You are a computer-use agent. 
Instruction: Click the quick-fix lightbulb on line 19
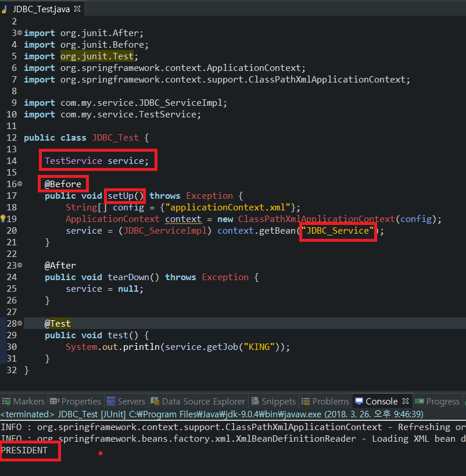pos(3,219)
